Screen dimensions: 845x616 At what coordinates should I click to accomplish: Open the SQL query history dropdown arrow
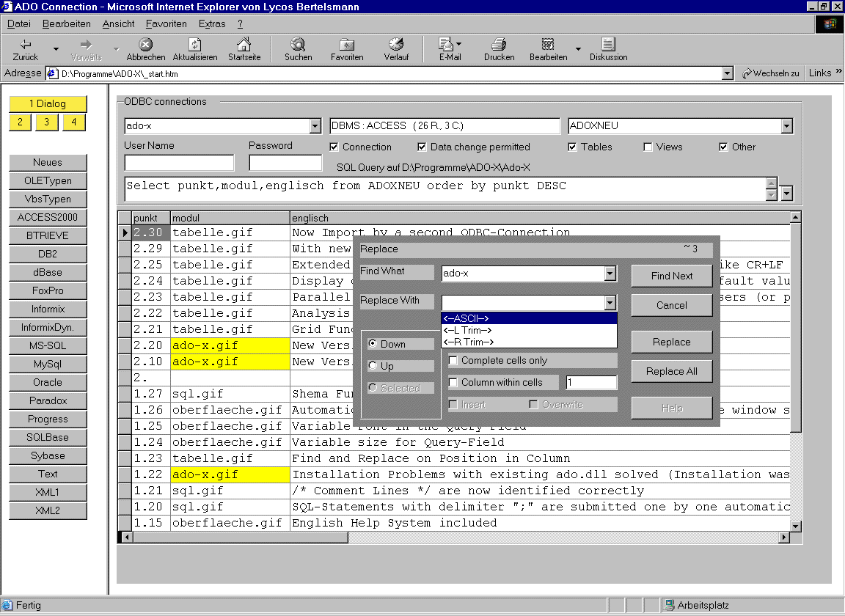click(787, 193)
